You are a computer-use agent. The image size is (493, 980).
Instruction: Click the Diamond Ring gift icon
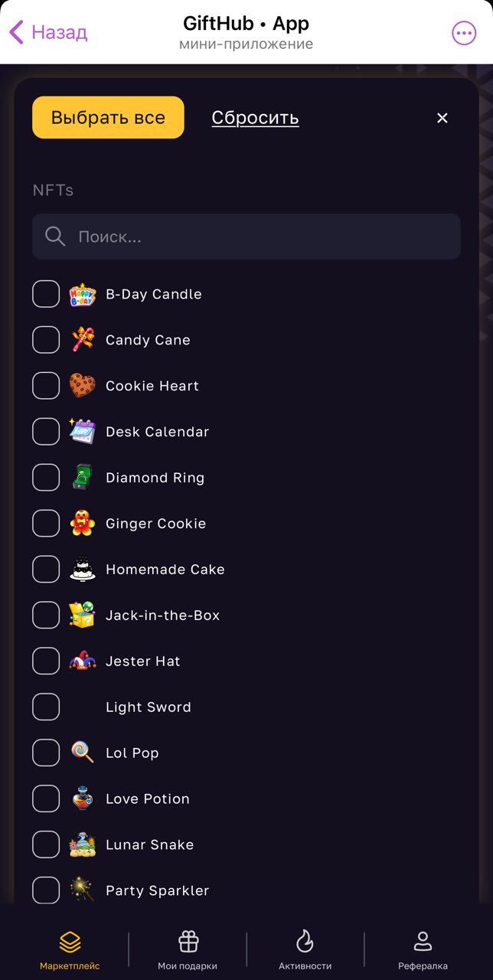pos(82,478)
